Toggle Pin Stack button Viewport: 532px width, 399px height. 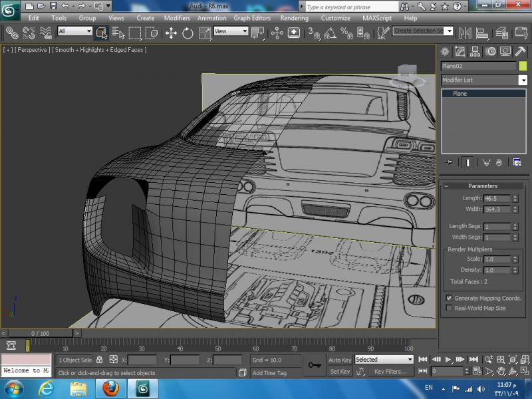click(x=450, y=163)
